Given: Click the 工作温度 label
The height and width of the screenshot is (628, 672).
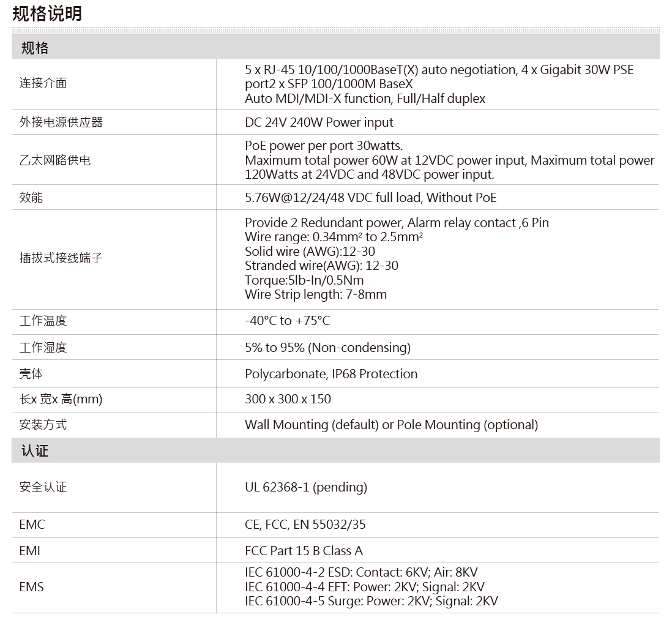Looking at the screenshot, I should pyautogui.click(x=43, y=321).
